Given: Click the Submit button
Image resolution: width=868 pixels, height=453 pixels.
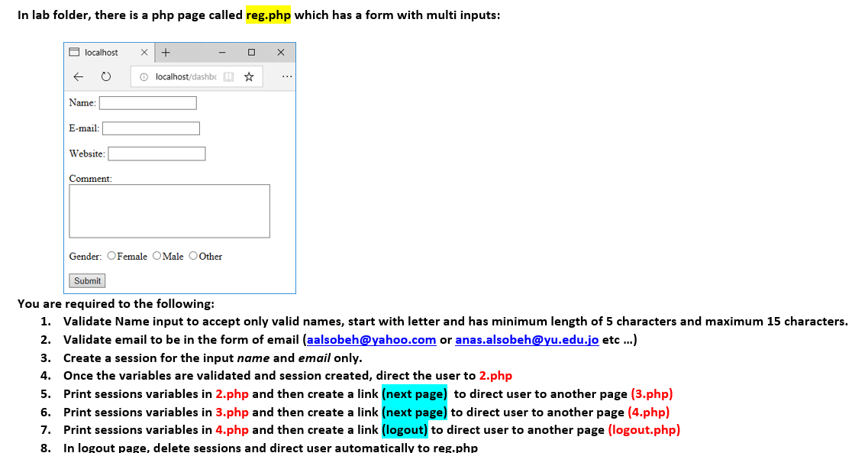Looking at the screenshot, I should coord(86,280).
